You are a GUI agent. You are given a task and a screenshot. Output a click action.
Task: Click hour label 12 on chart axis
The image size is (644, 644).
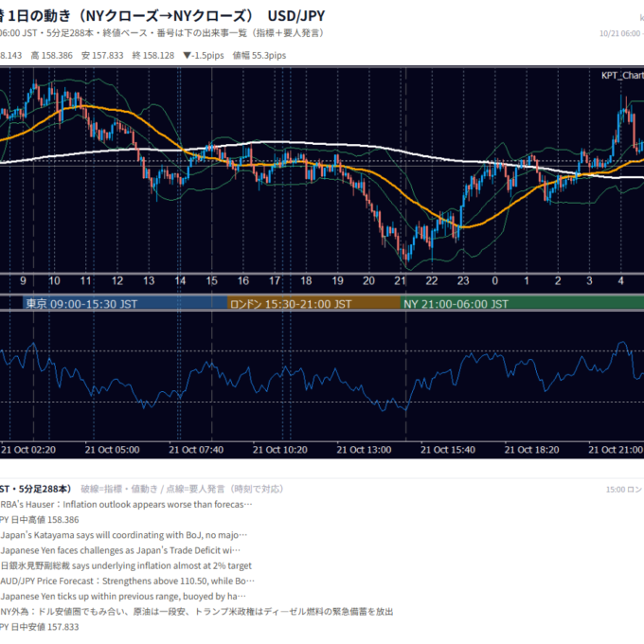pyautogui.click(x=117, y=281)
